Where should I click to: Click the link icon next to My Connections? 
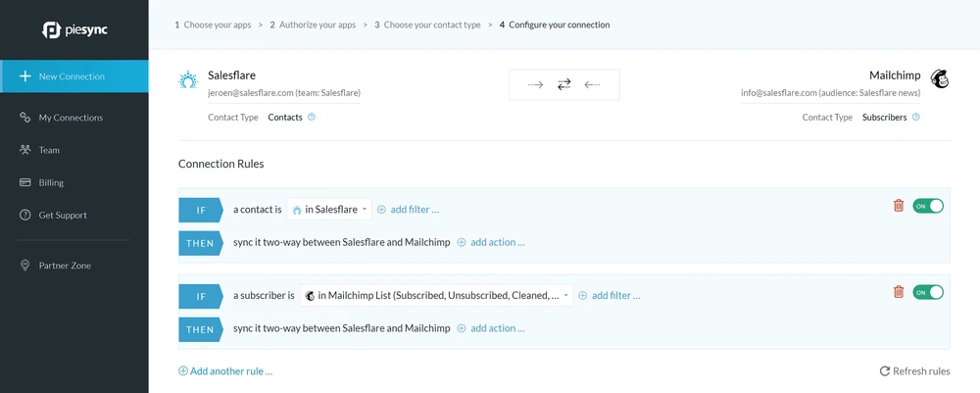(x=25, y=118)
